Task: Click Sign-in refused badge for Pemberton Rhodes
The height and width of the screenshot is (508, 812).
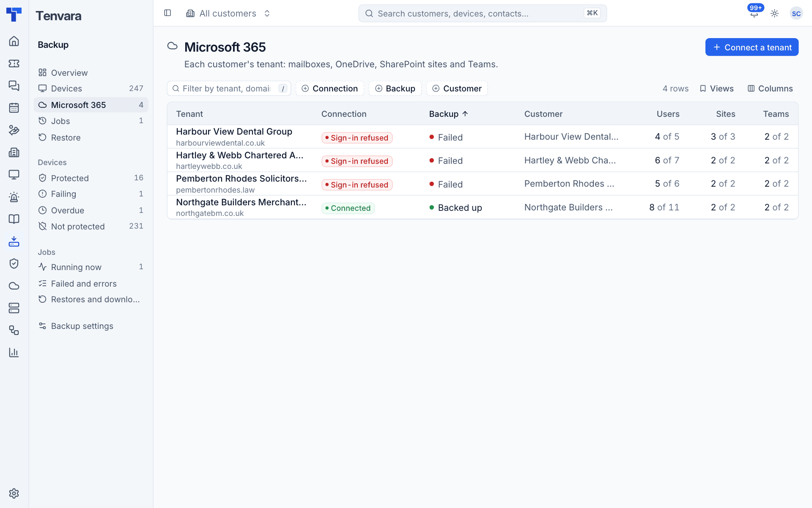Action: click(357, 185)
